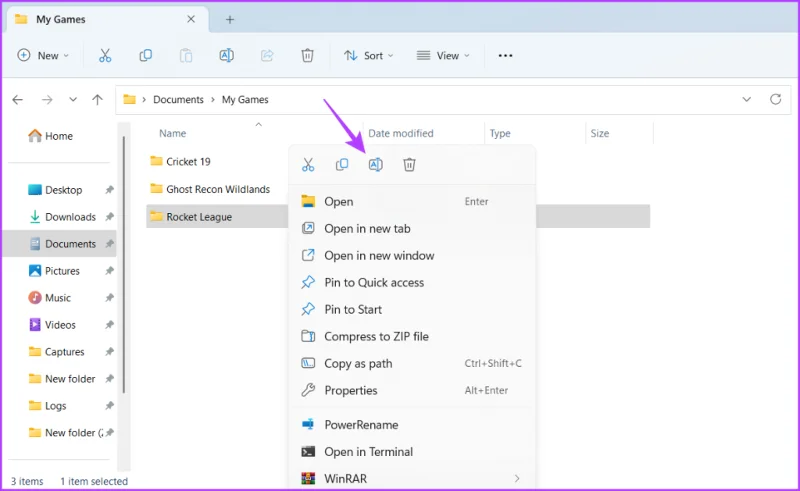Choose Open in new tab

point(412,229)
